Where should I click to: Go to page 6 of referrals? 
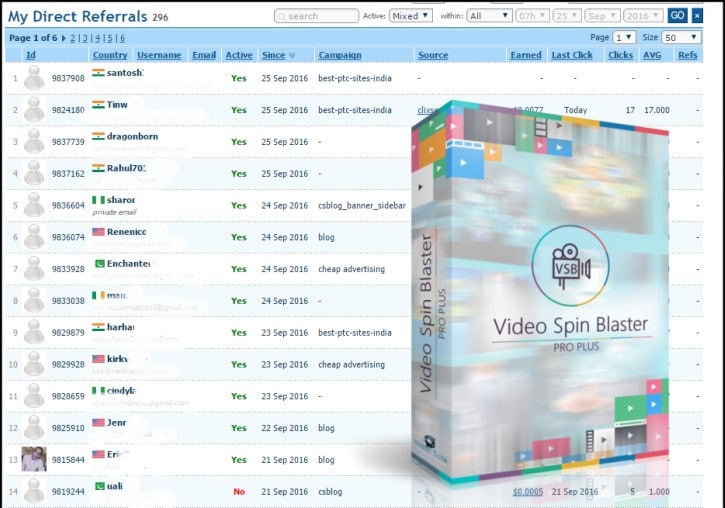pos(123,38)
